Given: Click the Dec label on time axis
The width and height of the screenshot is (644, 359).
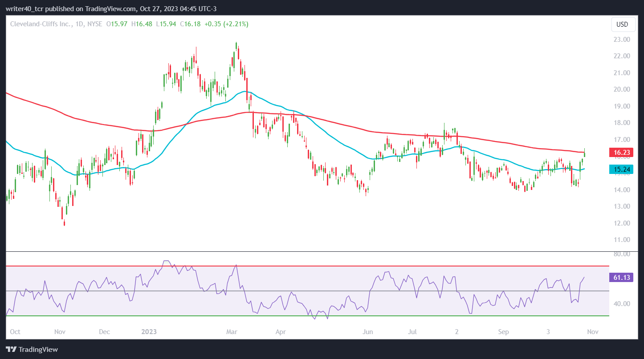Looking at the screenshot, I should 104,332.
